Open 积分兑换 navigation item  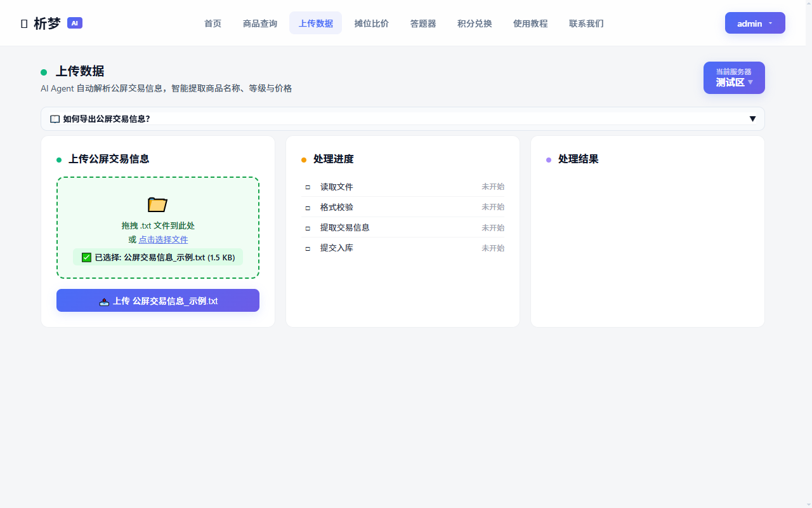click(x=475, y=23)
